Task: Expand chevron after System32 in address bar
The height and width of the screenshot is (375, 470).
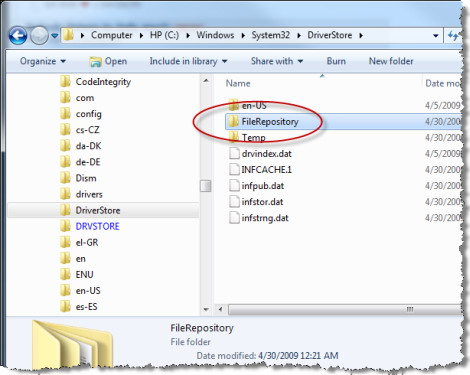Action: (x=299, y=35)
